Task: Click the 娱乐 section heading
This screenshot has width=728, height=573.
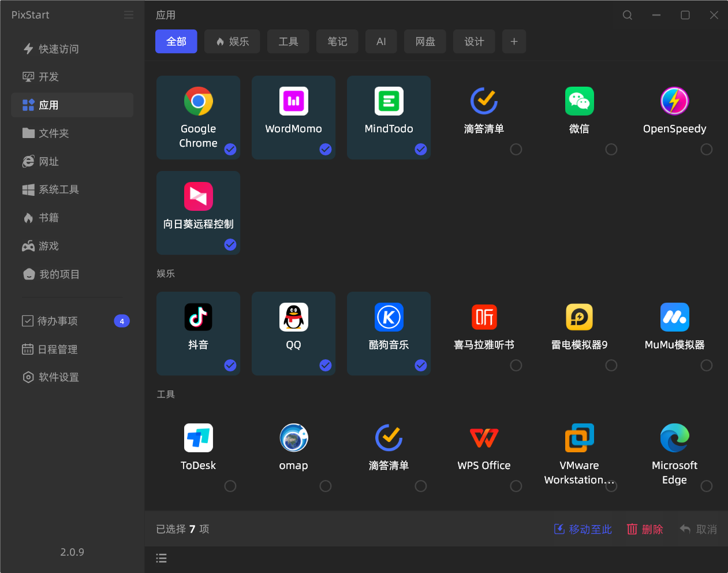Action: point(166,274)
